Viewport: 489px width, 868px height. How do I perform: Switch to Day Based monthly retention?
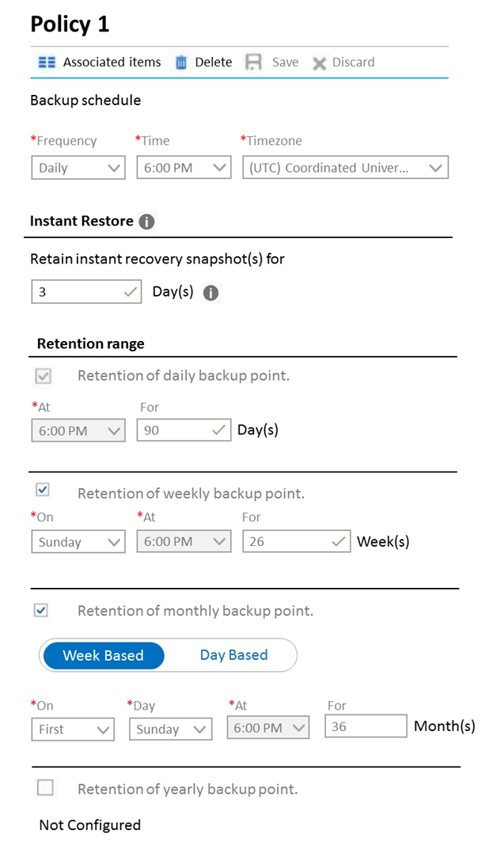pos(233,655)
